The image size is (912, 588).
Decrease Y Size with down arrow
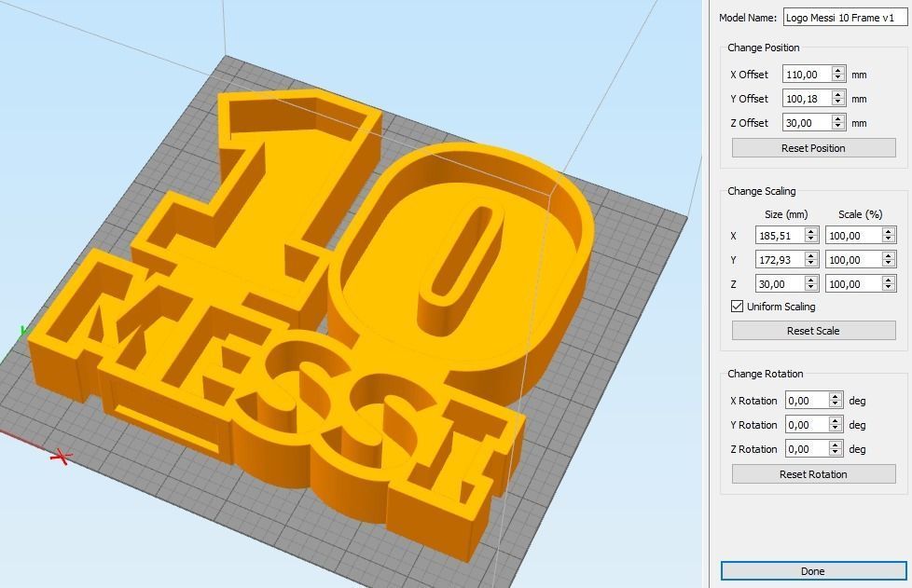[811, 264]
